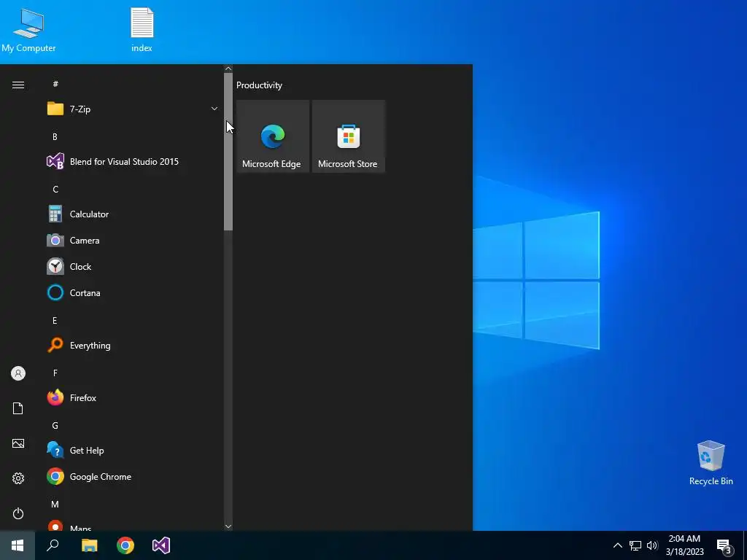Screen dimensions: 747x560
Task: Click the G letter header
Action: pyautogui.click(x=55, y=425)
